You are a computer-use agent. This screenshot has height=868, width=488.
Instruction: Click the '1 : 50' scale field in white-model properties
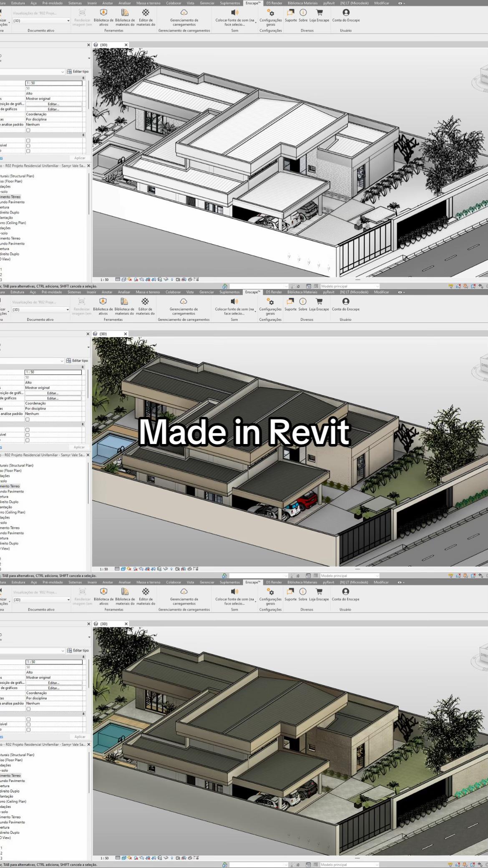(54, 83)
